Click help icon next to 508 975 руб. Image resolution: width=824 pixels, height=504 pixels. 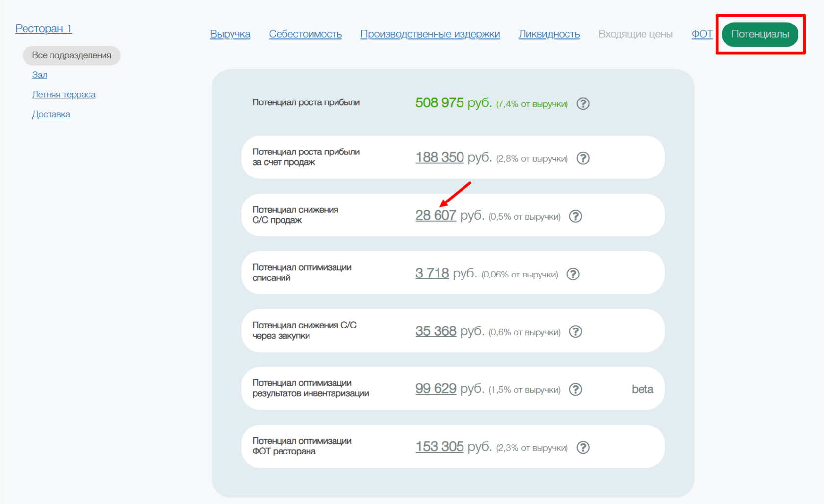583,103
